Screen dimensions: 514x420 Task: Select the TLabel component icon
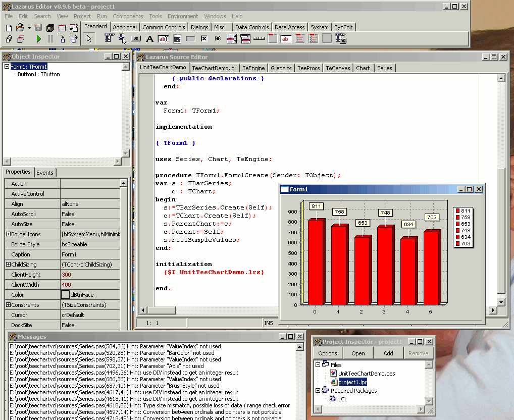[149, 39]
